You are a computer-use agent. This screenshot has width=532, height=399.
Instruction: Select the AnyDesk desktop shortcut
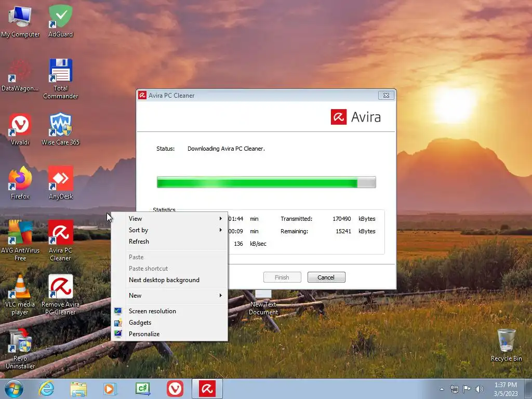pos(60,182)
